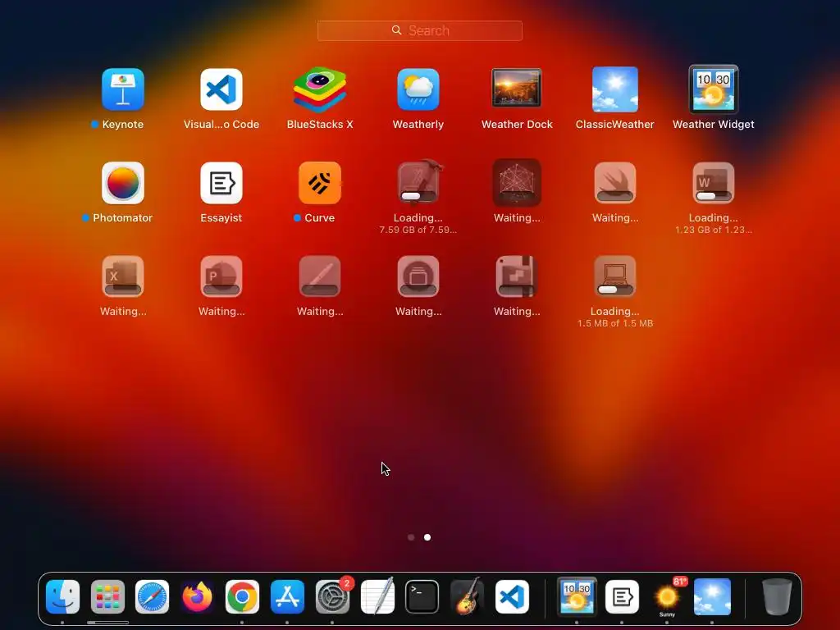This screenshot has width=840, height=630.
Task: Open the Photomator app
Action: click(x=123, y=183)
